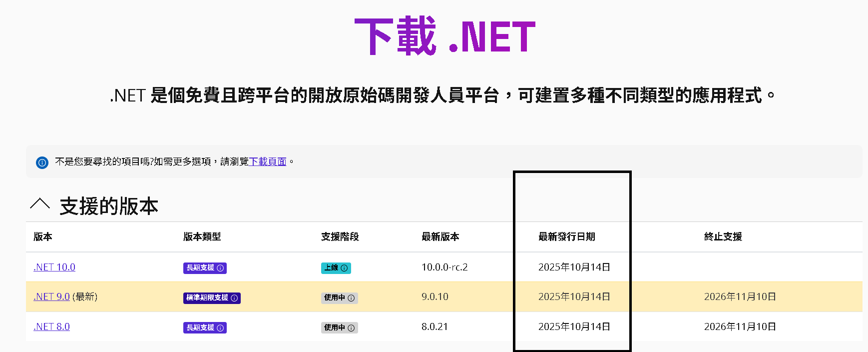Click info icon on .NET 10.0 長期支援 badge
The image size is (868, 352).
(x=220, y=268)
